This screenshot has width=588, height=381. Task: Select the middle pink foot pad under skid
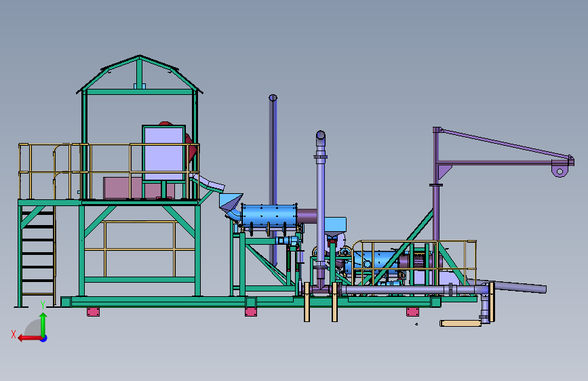coord(251,312)
